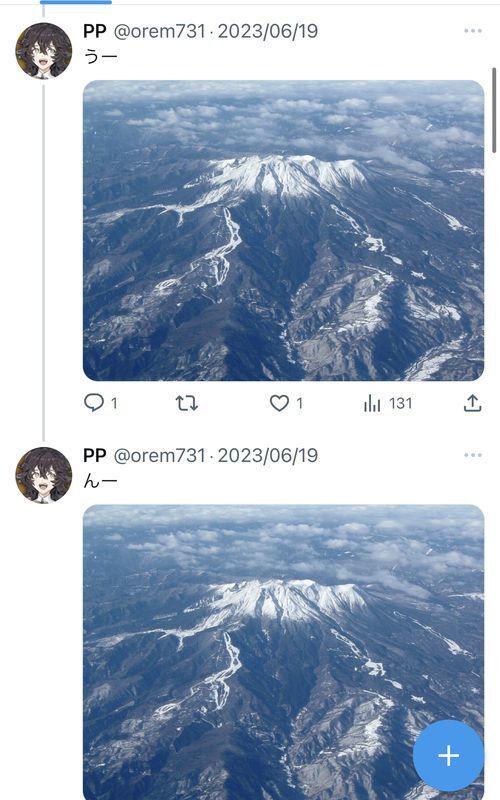
Task: View analytics for the うー tweet
Action: tap(387, 404)
